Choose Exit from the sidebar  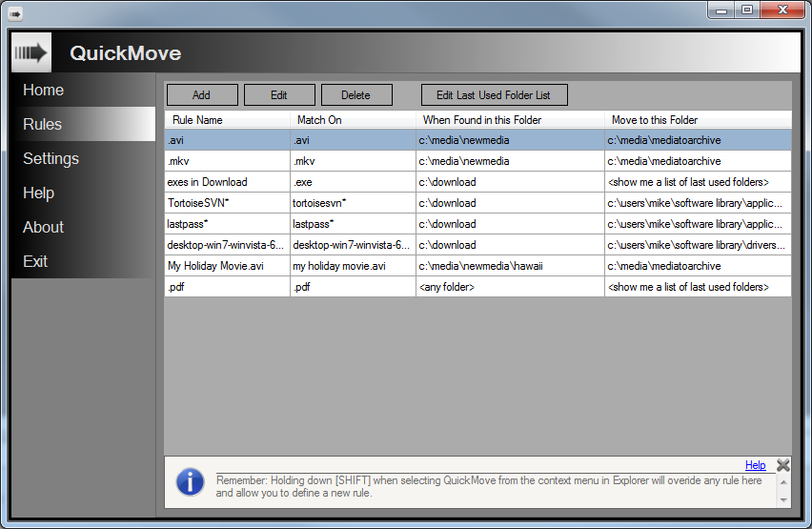coord(35,262)
